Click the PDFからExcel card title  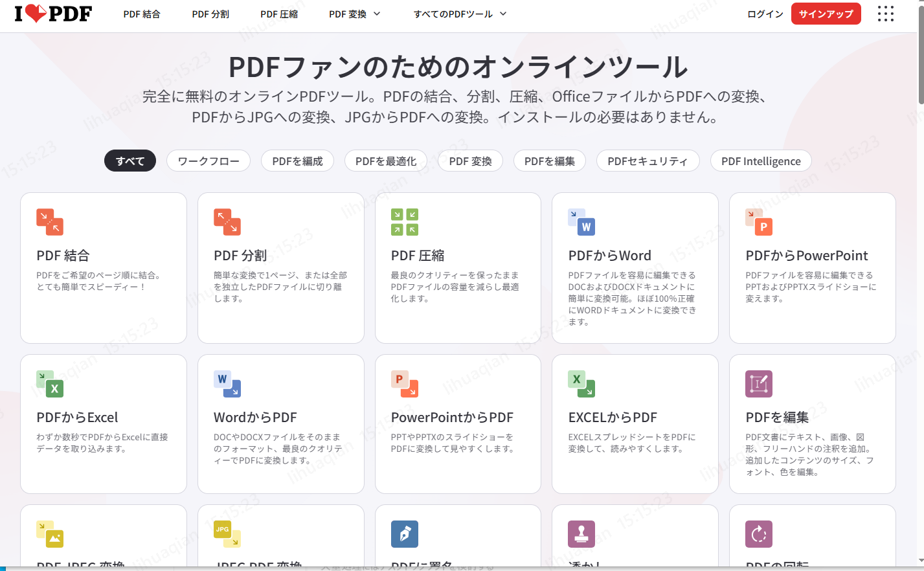point(78,418)
